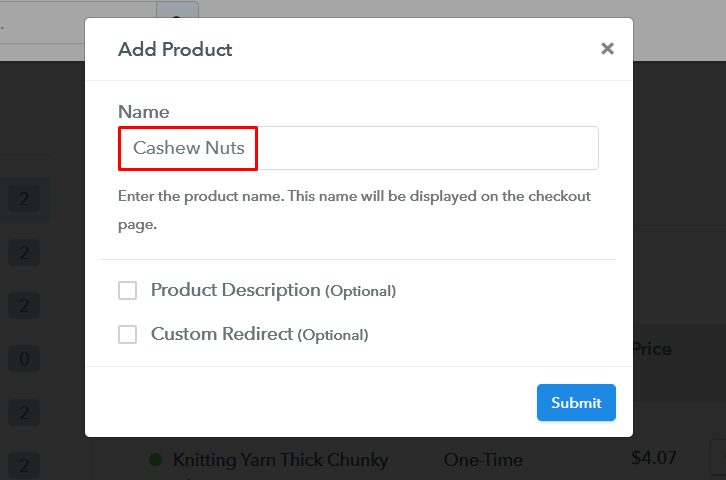Viewport: 726px width, 480px height.
Task: Click the Cashew Nuts name field
Action: pyautogui.click(x=358, y=148)
